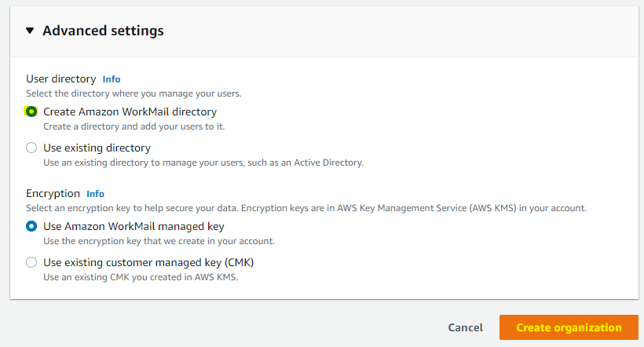Click the "User directory" field title
This screenshot has width=644, height=347.
click(x=60, y=79)
